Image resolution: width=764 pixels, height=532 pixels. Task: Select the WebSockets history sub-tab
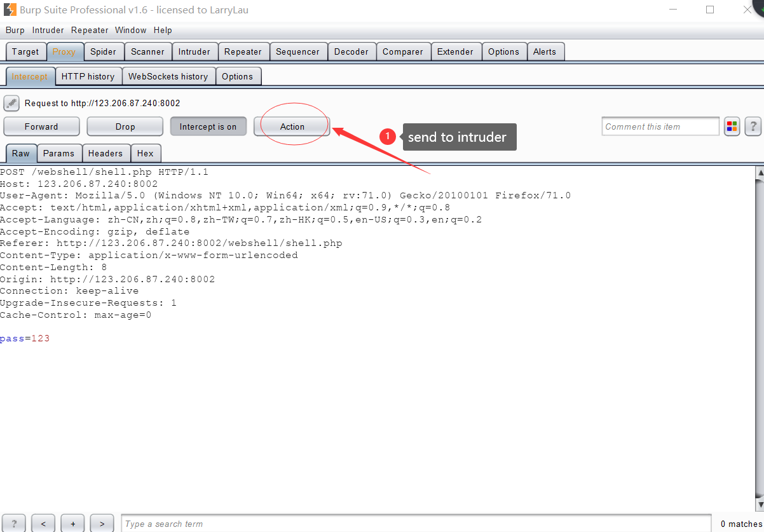[x=168, y=76]
